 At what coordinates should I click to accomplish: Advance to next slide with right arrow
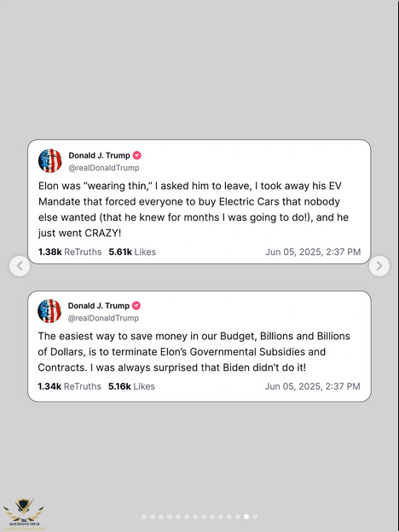[x=379, y=266]
